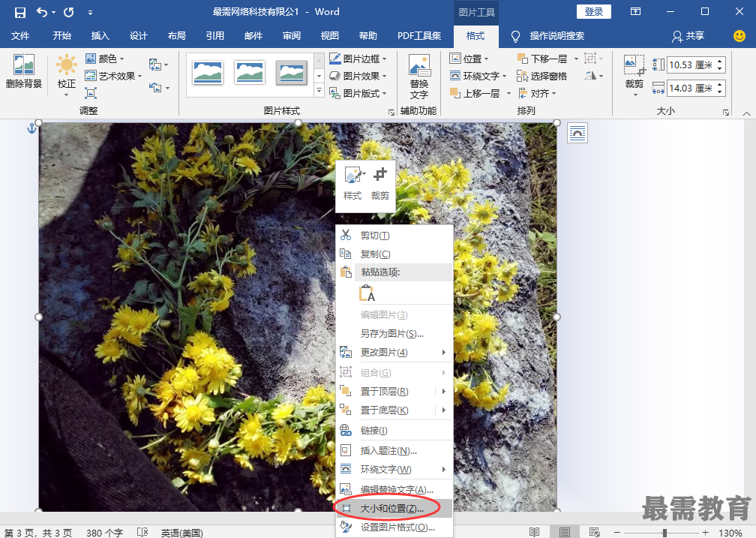Choose 大小和位置(Z)... in the context menu
The height and width of the screenshot is (538, 756).
click(x=394, y=509)
